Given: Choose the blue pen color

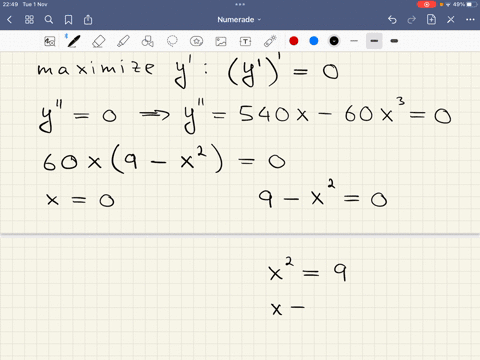Looking at the screenshot, I should (314, 41).
